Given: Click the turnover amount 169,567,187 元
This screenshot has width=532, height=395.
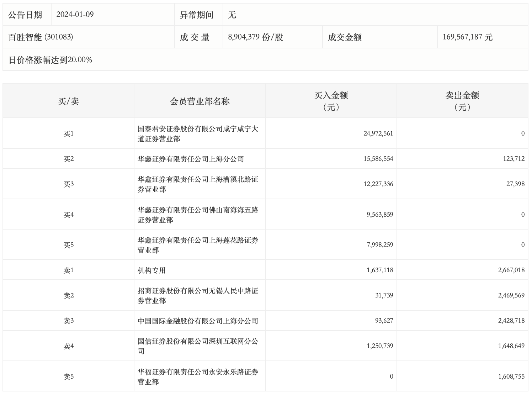Looking at the screenshot, I should [467, 37].
